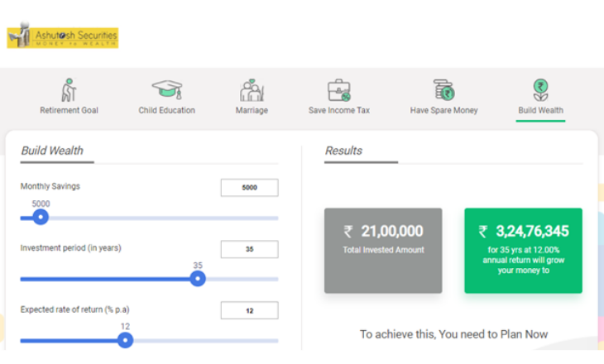Viewport: 604px width, 364px height.
Task: Click the Investment period slider handle
Action: (198, 279)
